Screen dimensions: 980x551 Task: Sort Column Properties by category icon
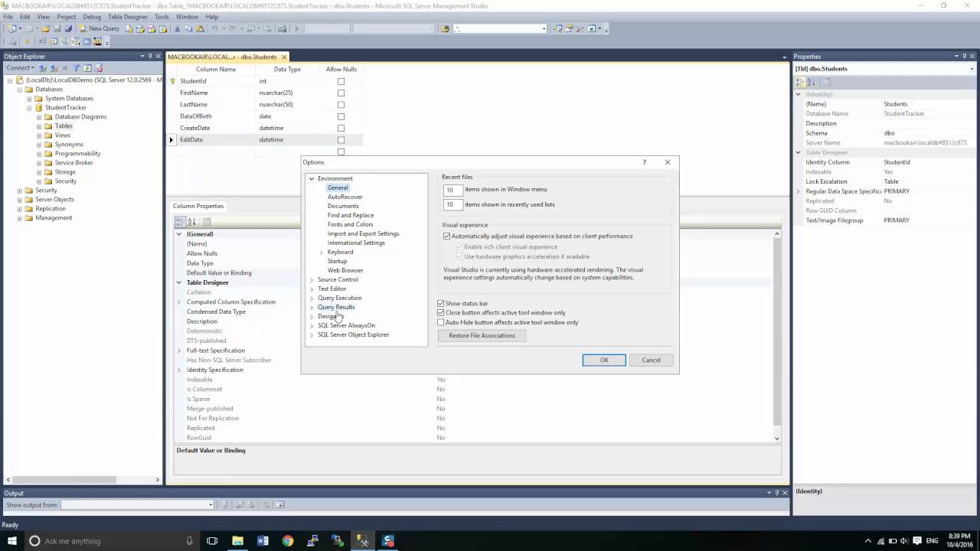pos(181,222)
